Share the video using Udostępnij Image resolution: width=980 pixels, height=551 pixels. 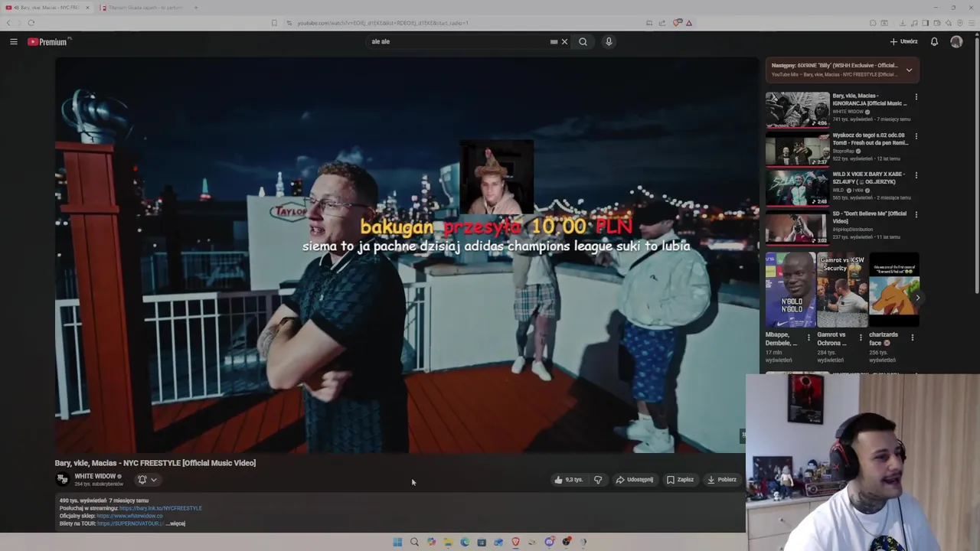(635, 480)
